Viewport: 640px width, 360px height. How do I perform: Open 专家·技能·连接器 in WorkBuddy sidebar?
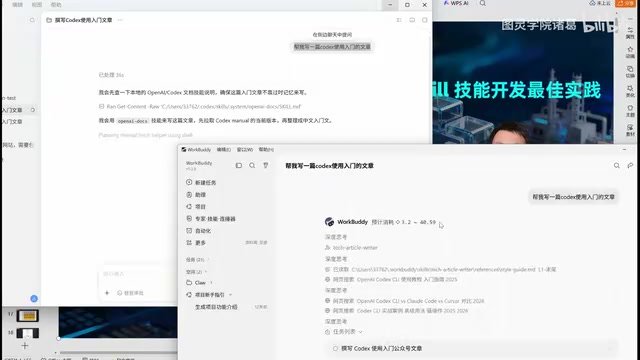coord(211,219)
